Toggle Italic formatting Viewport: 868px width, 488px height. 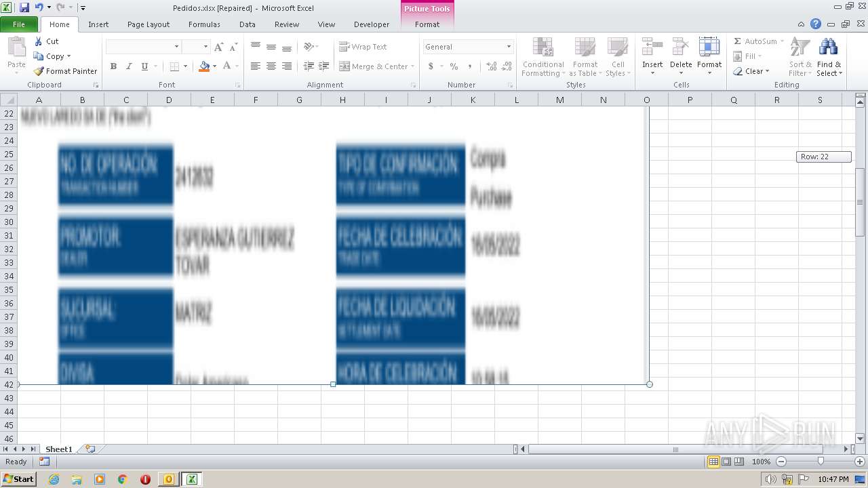pos(129,66)
